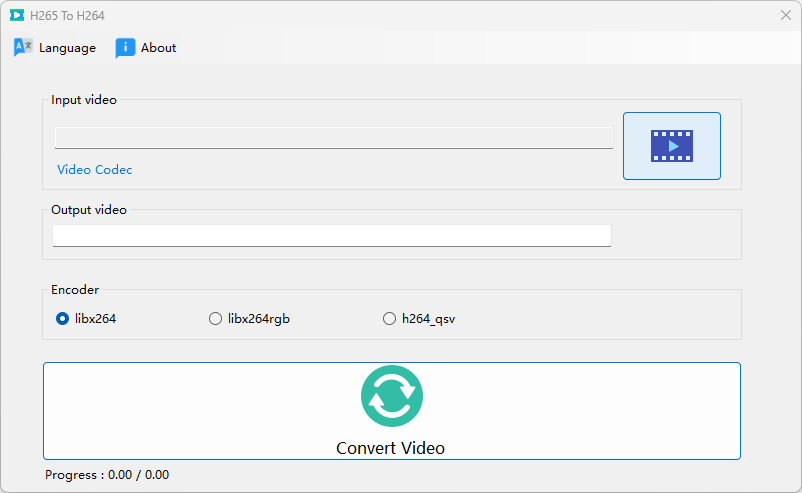Open the Language menu
This screenshot has height=493, width=802.
pos(55,48)
